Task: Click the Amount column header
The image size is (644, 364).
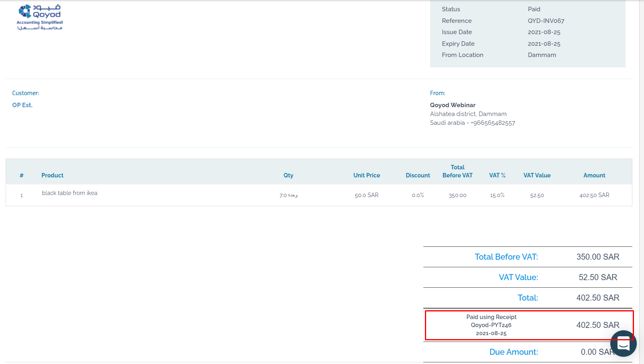Action: [x=594, y=175]
